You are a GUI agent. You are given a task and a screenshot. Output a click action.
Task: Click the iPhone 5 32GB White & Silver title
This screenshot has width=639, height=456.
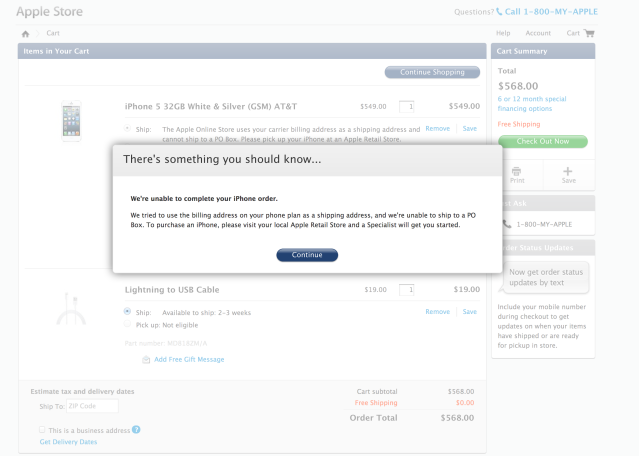(x=211, y=106)
